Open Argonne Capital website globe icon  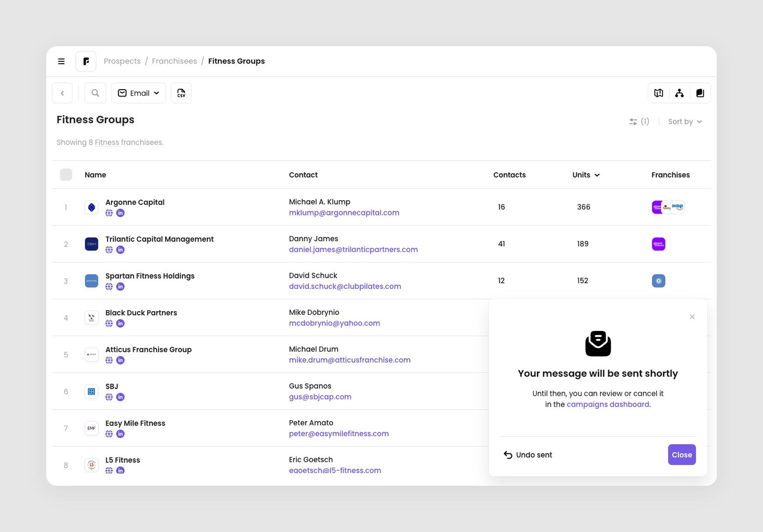(x=109, y=213)
